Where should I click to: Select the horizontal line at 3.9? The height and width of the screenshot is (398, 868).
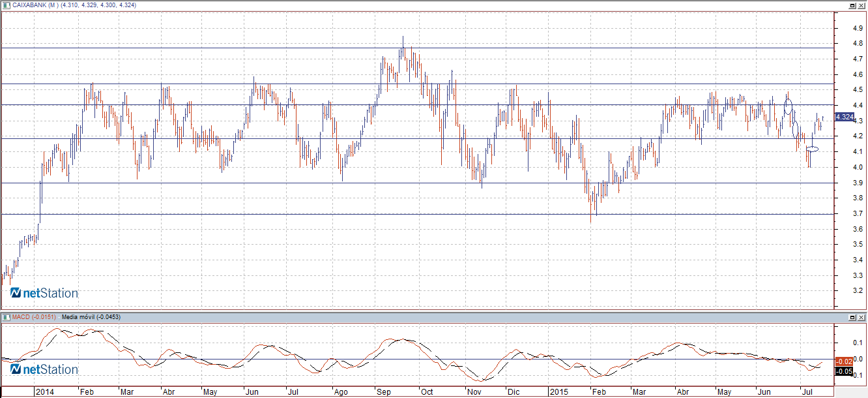[417, 183]
